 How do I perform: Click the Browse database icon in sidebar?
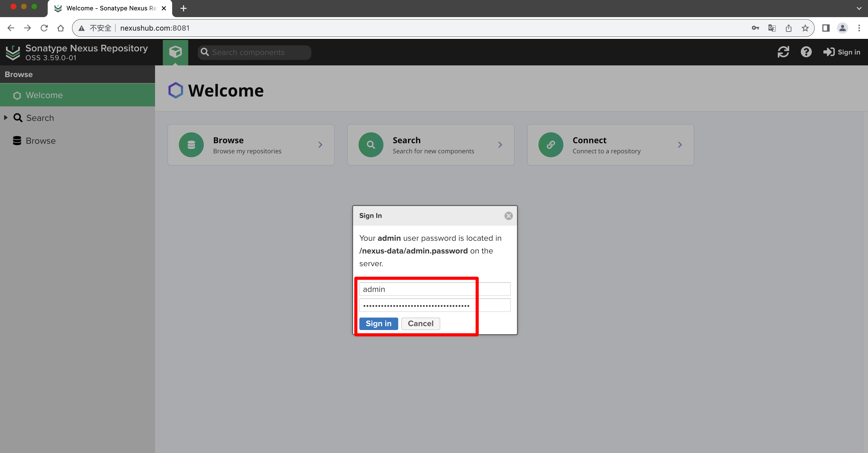coord(17,141)
